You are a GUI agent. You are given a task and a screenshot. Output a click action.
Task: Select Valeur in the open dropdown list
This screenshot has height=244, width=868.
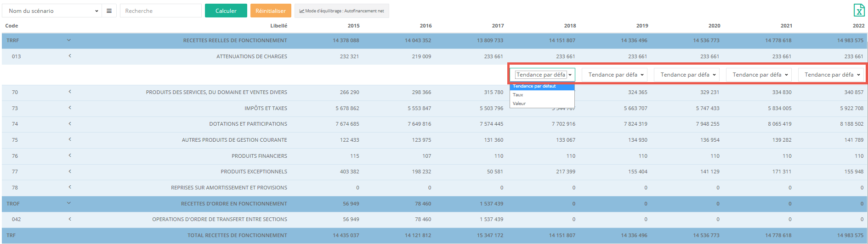tap(519, 104)
